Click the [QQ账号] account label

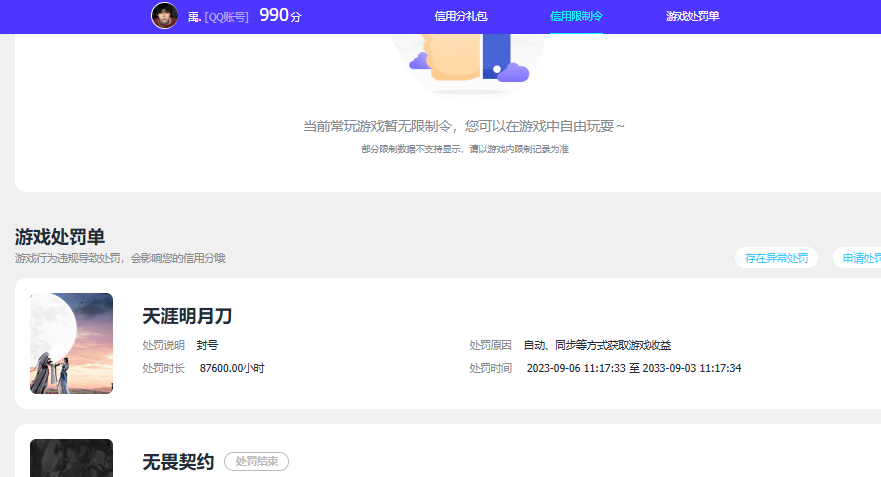point(226,17)
